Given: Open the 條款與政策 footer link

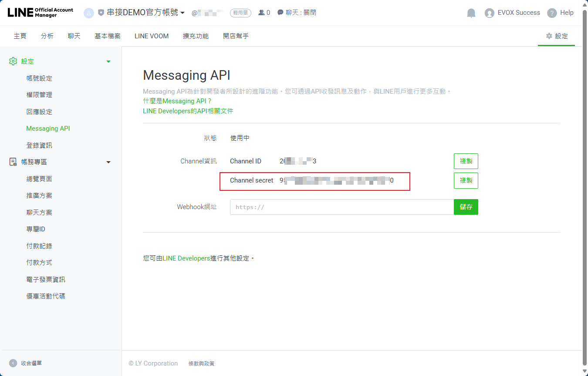Looking at the screenshot, I should (x=202, y=363).
